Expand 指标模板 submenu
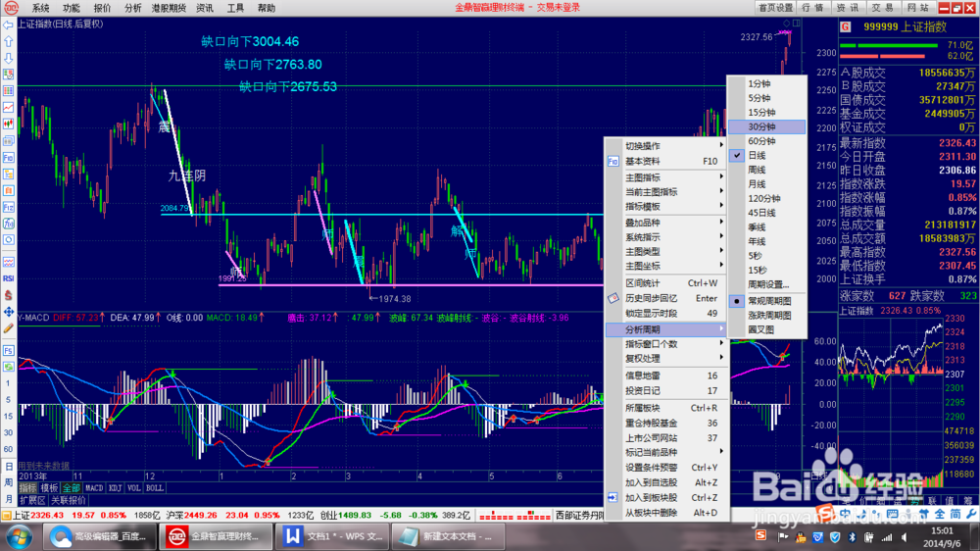 (665, 207)
